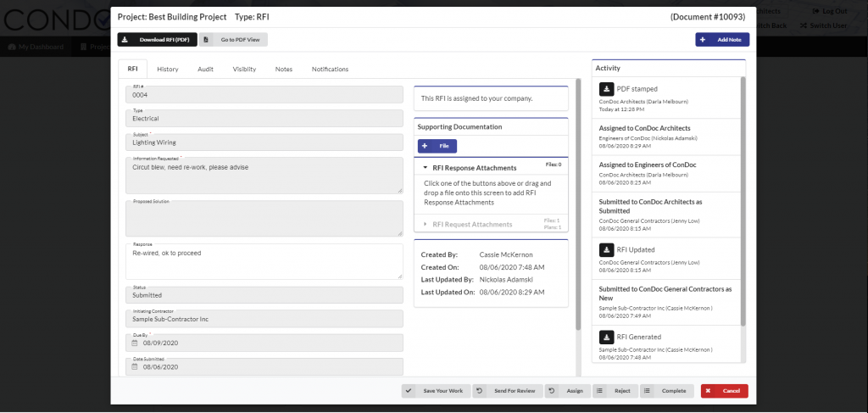Click the red Cancel button
Image resolution: width=868 pixels, height=413 pixels.
click(x=724, y=391)
